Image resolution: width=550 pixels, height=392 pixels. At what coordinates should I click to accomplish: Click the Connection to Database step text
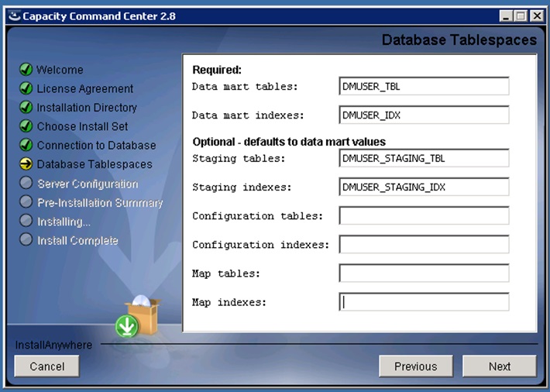coord(97,146)
